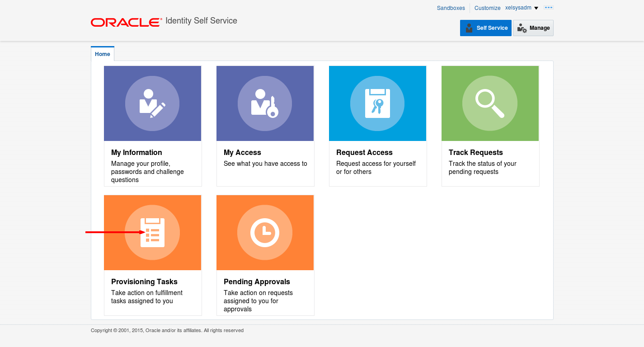
Task: Click the person icon on Self Service button
Action: [x=470, y=28]
